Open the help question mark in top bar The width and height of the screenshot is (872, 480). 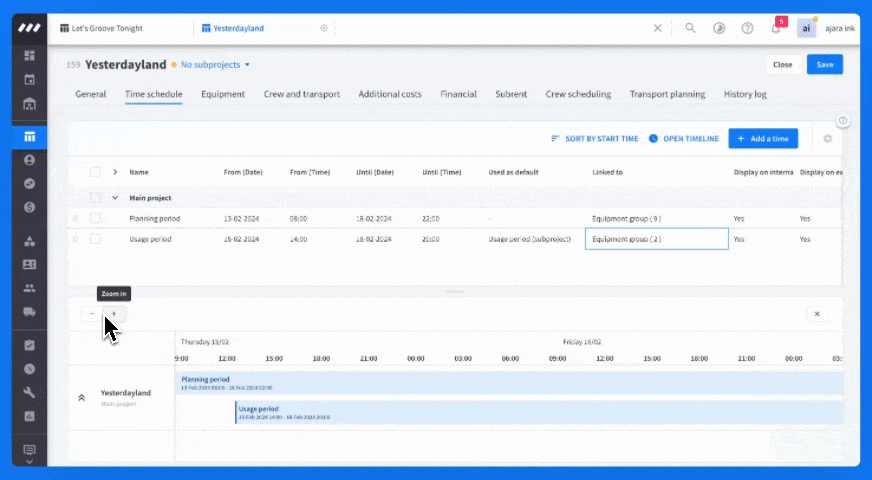747,28
